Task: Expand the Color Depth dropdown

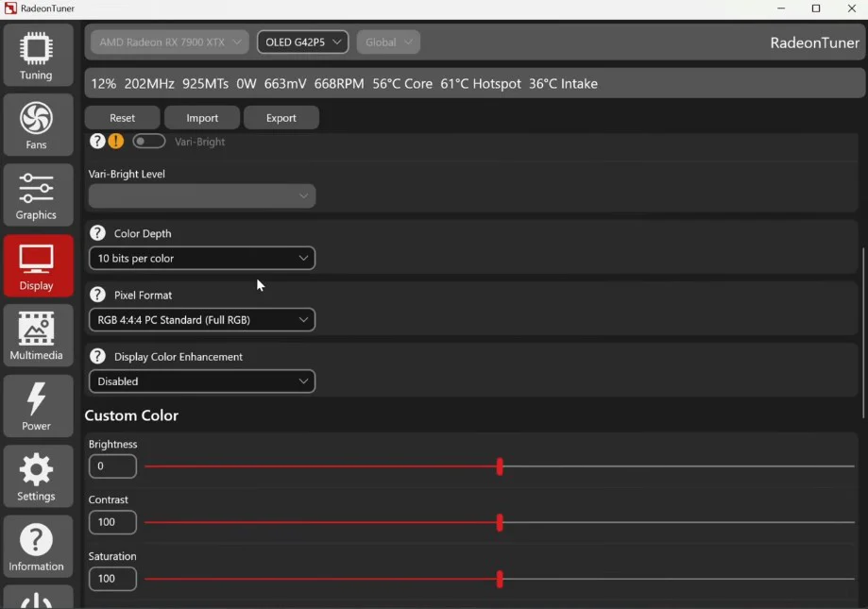Action: pos(202,258)
